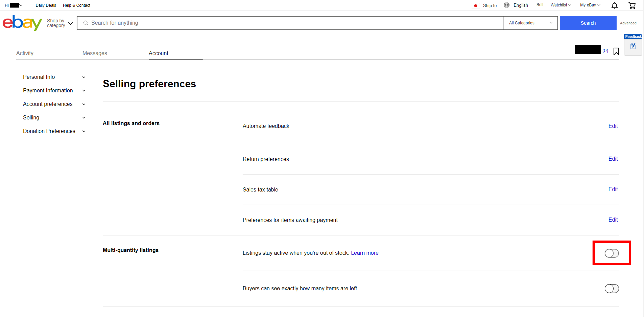
Task: Click the blue Search button
Action: 588,23
